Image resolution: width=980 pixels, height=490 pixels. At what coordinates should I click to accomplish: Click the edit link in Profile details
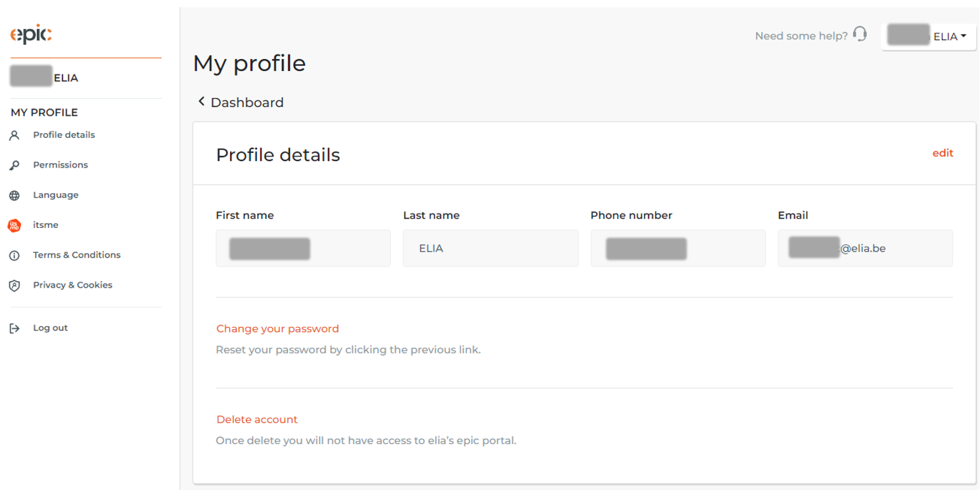click(943, 153)
